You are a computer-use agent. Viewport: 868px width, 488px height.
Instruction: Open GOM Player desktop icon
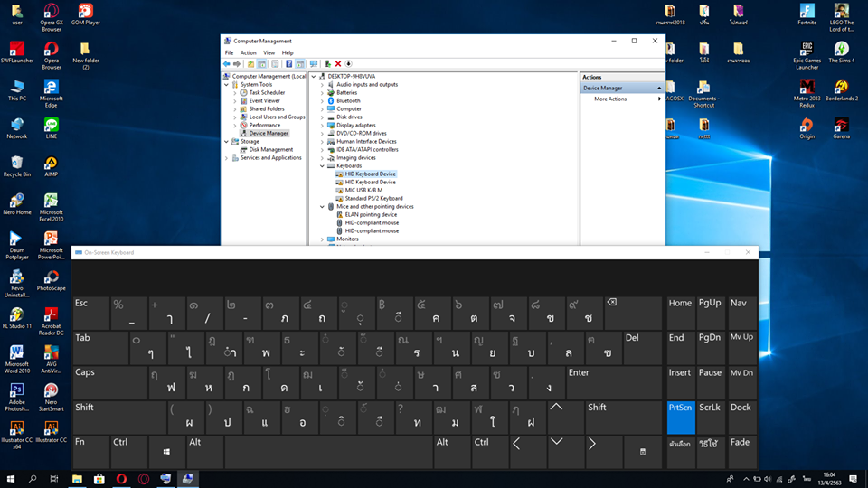(x=85, y=15)
